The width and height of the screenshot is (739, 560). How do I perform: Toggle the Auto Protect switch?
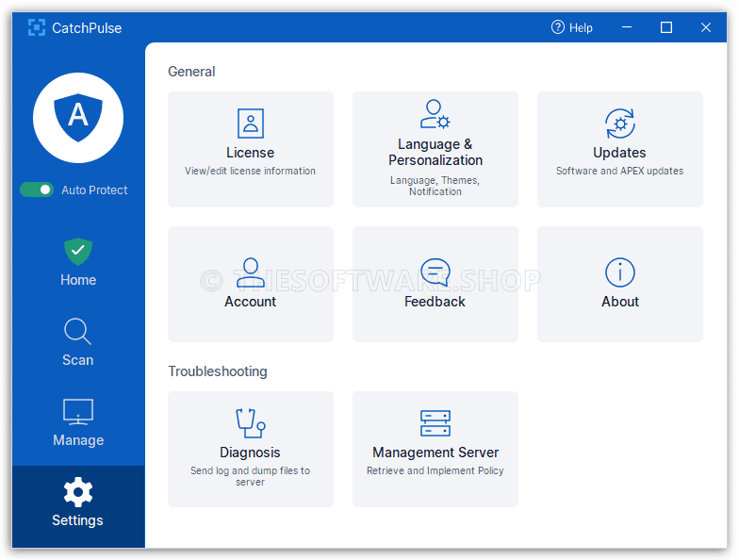coord(37,189)
